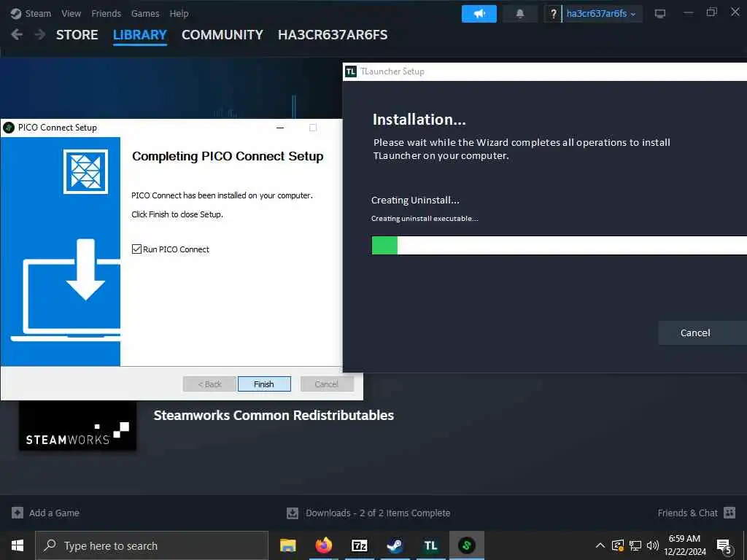This screenshot has height=560, width=747.
Task: Click the Steam forward arrow
Action: click(x=40, y=34)
